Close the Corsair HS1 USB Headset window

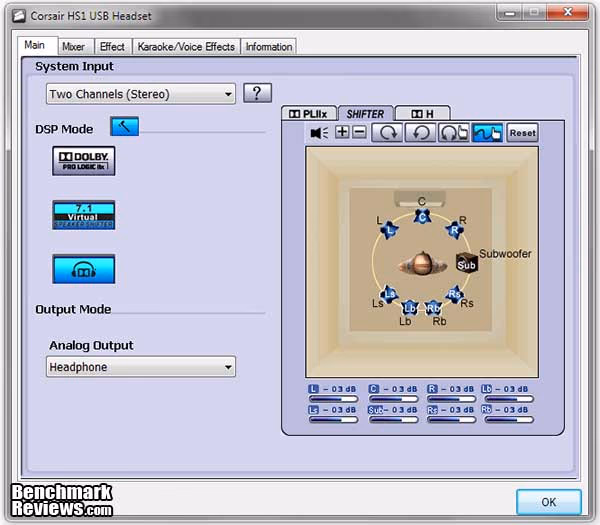click(568, 12)
